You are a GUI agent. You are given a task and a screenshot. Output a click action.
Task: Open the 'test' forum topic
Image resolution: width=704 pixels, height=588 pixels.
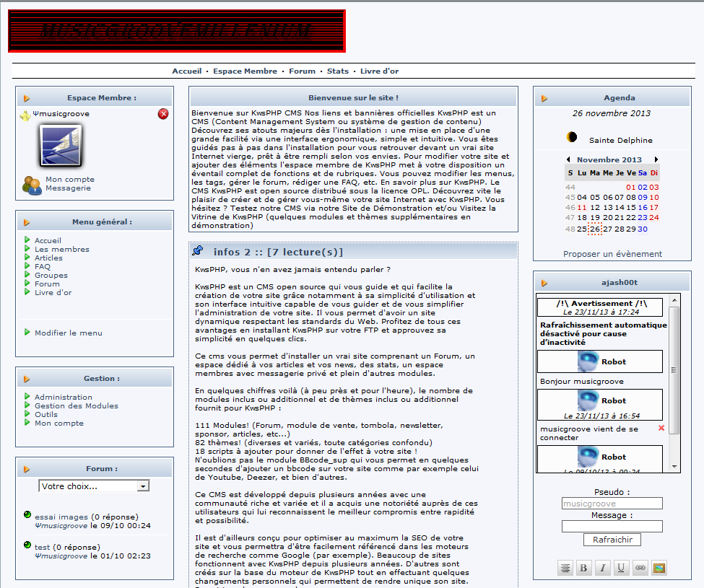point(42,547)
